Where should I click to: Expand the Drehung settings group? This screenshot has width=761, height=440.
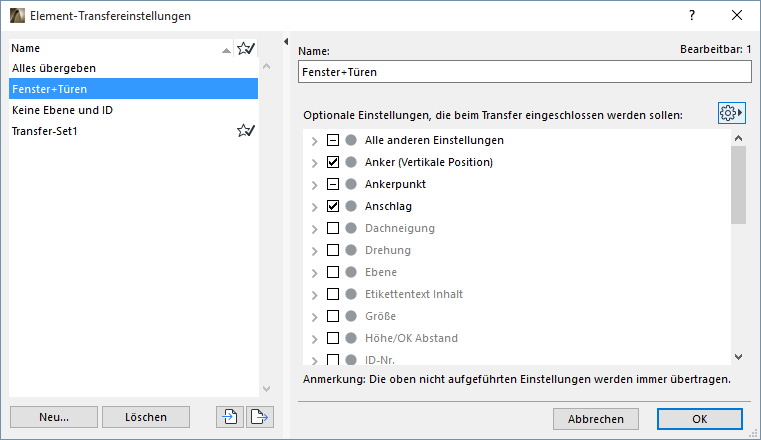coord(315,250)
